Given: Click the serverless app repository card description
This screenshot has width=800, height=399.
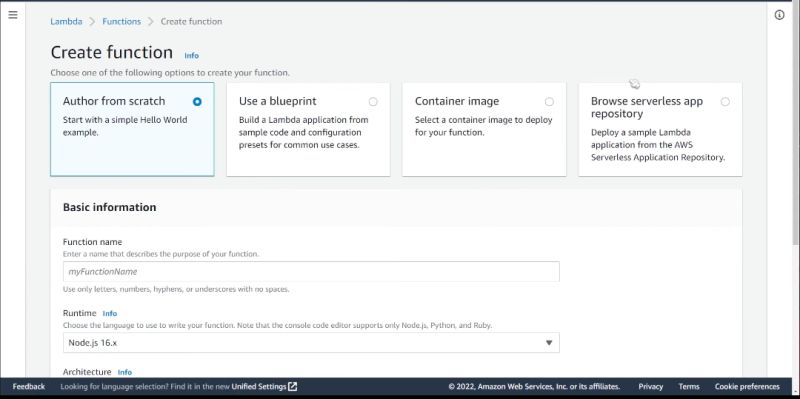Looking at the screenshot, I should tap(658, 145).
